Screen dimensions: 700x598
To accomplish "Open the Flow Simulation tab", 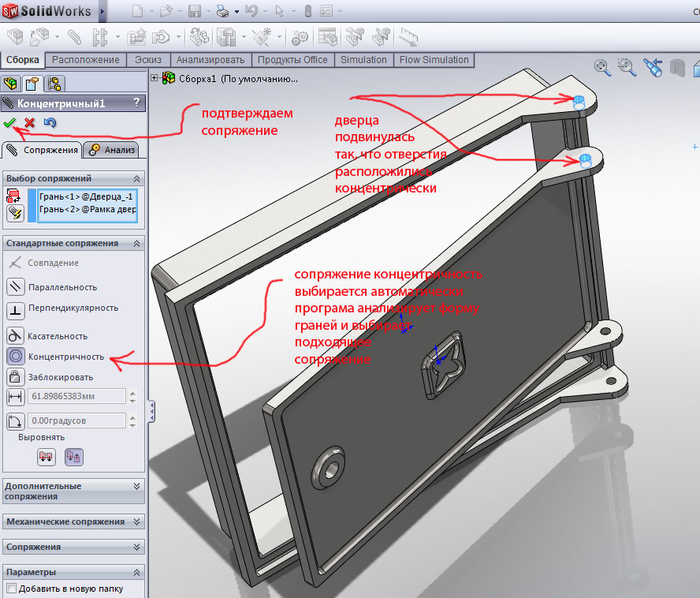I will [x=434, y=60].
